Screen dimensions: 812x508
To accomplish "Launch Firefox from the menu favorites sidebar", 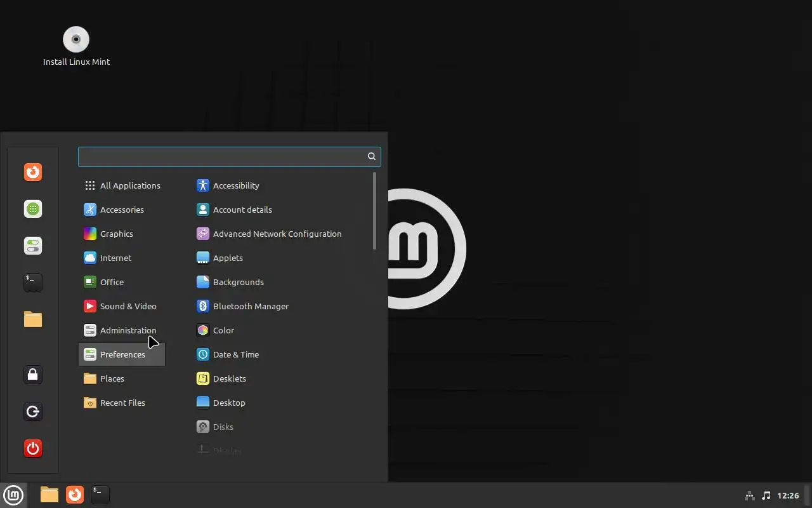I will coord(33,172).
